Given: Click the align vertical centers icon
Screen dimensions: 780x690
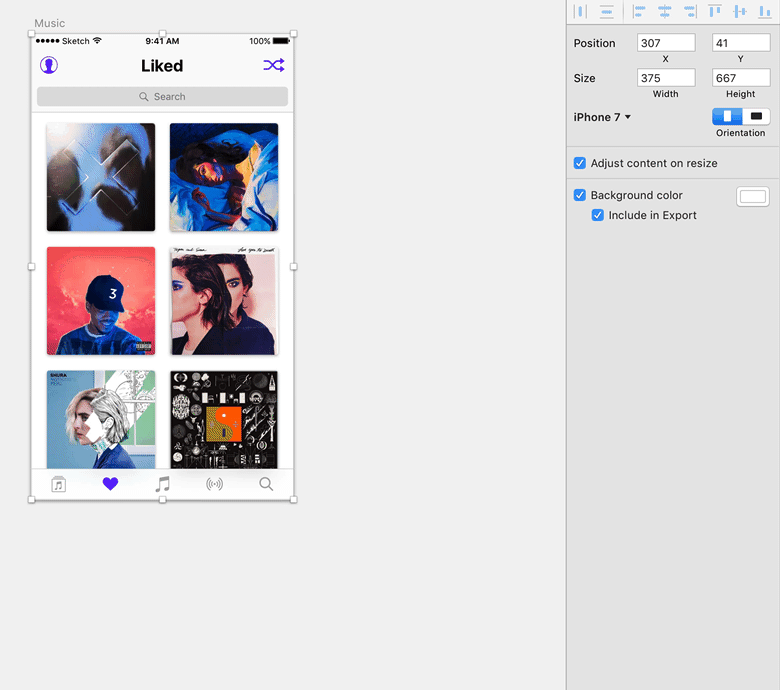Looking at the screenshot, I should pyautogui.click(x=740, y=11).
